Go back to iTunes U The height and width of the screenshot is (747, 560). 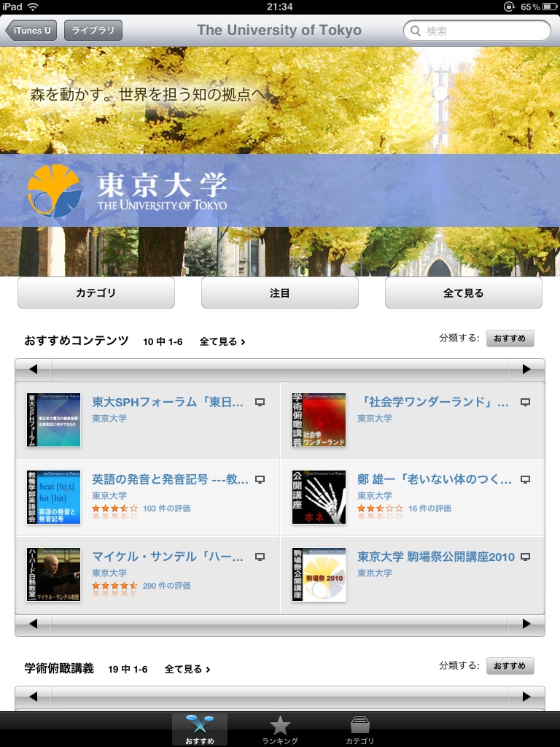tap(31, 31)
